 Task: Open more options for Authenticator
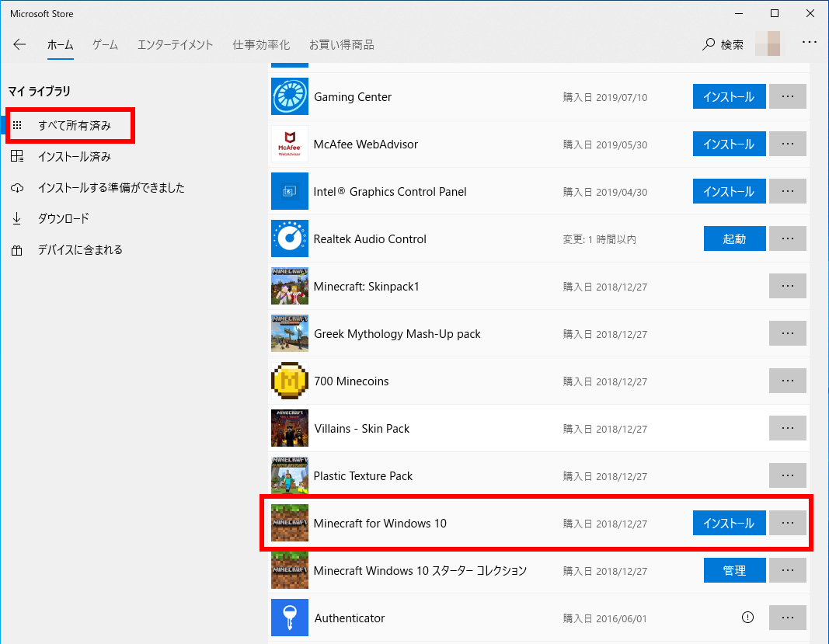(787, 618)
